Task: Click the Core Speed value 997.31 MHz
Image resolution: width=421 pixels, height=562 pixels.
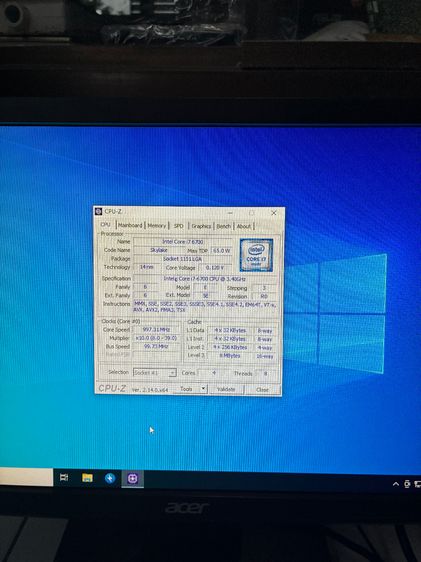Action: [x=157, y=329]
